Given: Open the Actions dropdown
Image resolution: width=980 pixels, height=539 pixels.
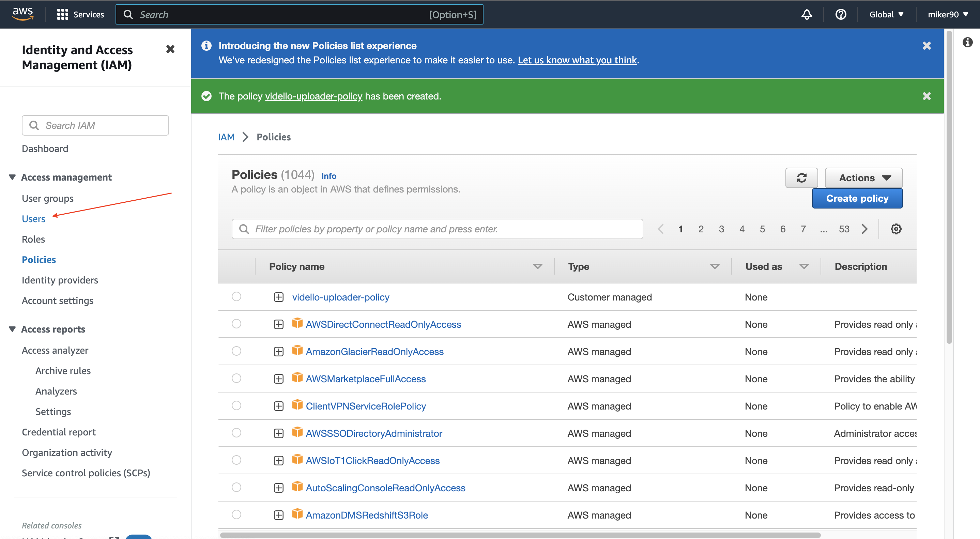Looking at the screenshot, I should [863, 178].
